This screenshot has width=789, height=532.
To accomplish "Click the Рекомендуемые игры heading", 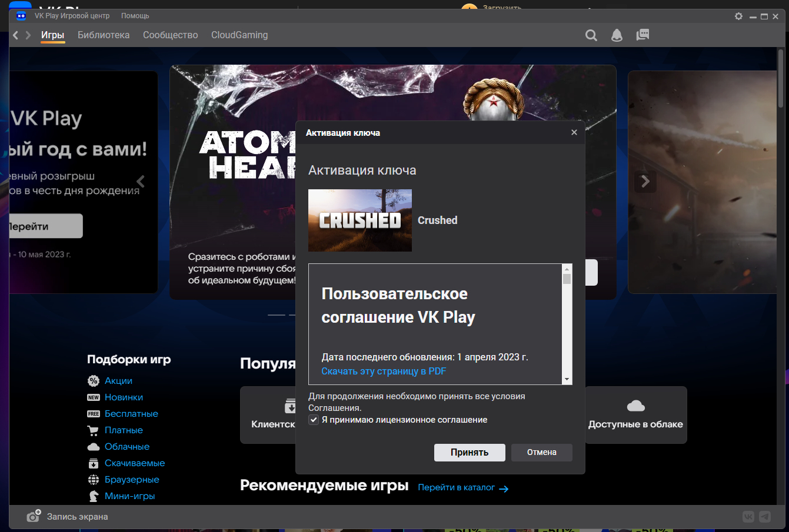I will click(x=324, y=486).
